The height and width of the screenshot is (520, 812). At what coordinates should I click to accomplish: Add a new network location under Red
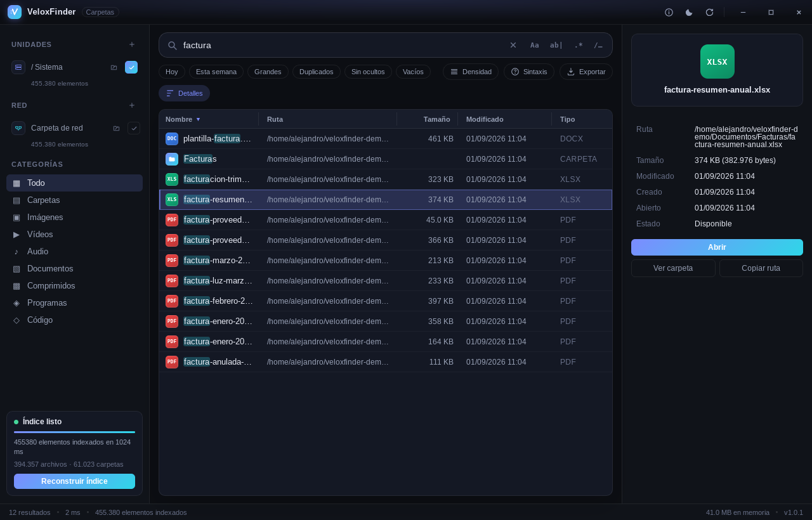132,105
